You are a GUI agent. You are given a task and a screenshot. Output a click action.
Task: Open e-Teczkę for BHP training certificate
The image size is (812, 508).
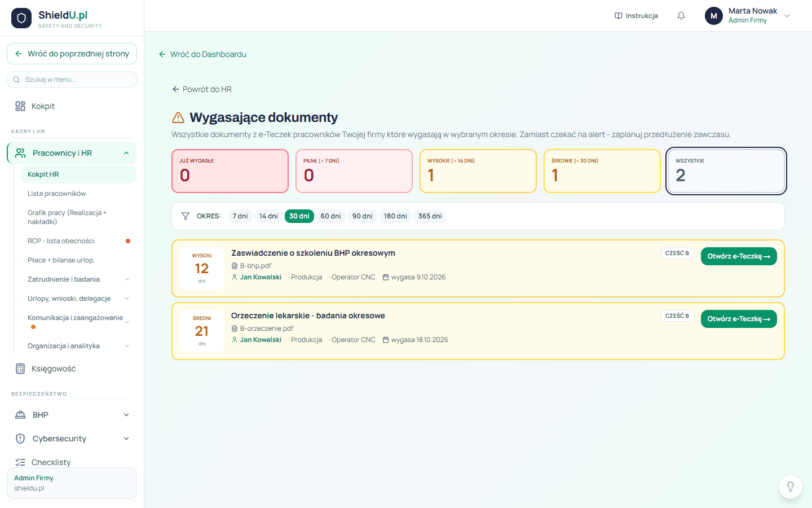click(x=739, y=256)
